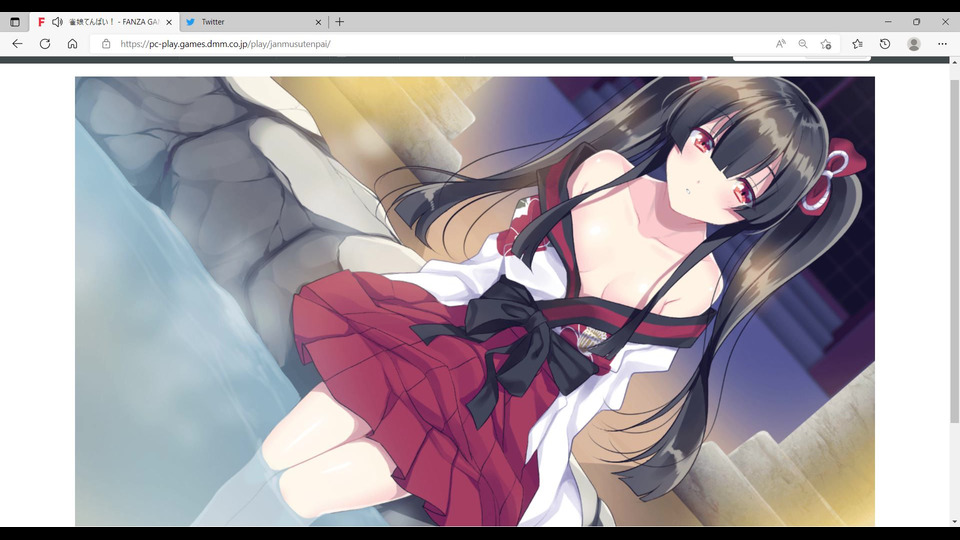
Task: Switch to the Twitter tab
Action: [x=253, y=22]
